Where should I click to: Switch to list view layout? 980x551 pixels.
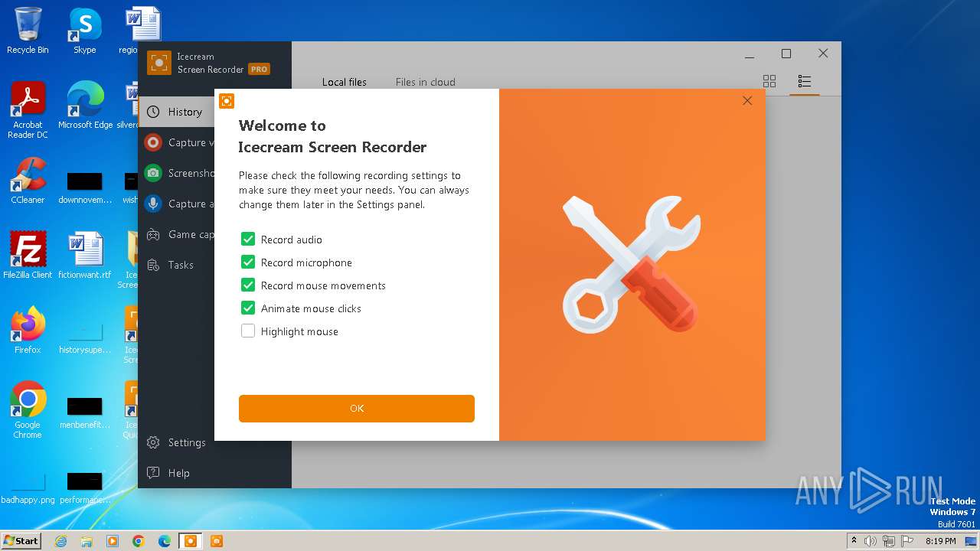804,81
